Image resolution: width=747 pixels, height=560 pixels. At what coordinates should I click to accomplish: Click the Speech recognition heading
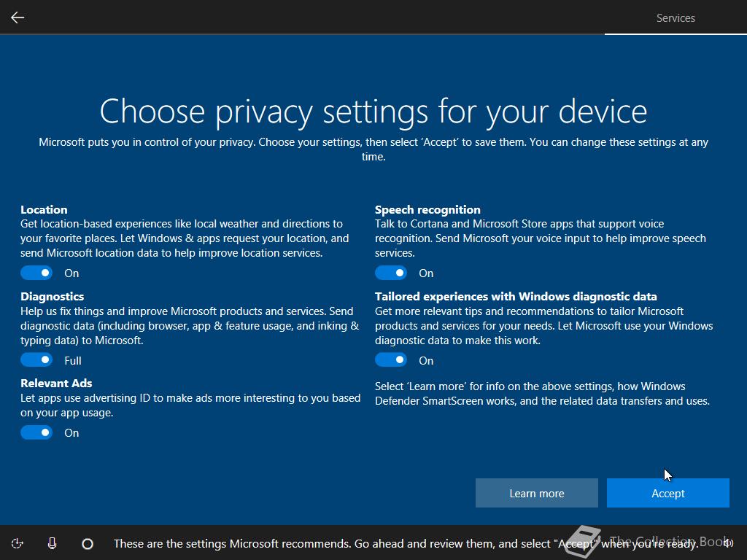427,209
